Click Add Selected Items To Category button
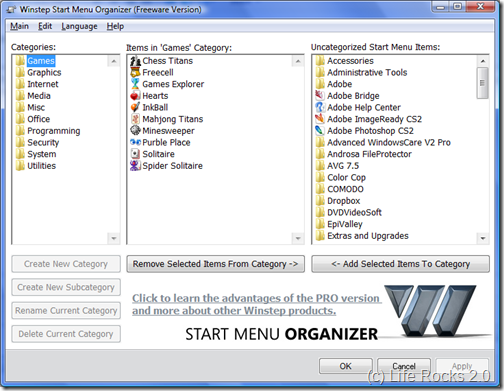 (400, 264)
